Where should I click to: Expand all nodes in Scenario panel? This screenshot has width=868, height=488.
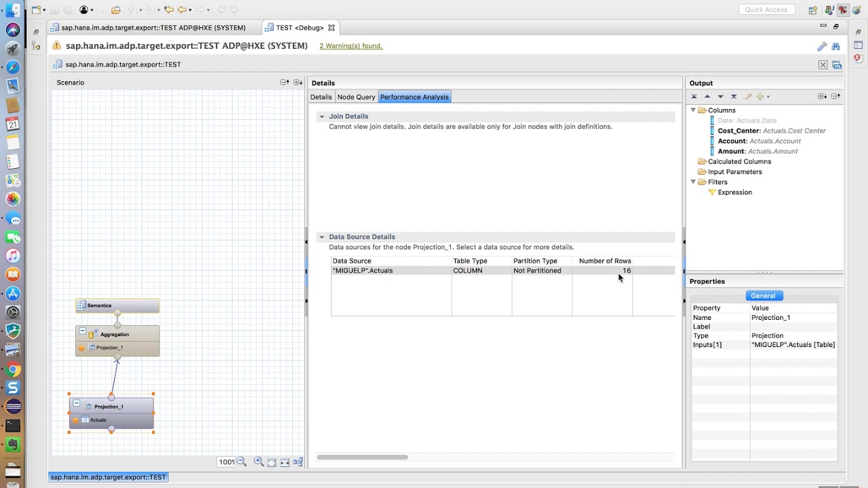coord(298,82)
